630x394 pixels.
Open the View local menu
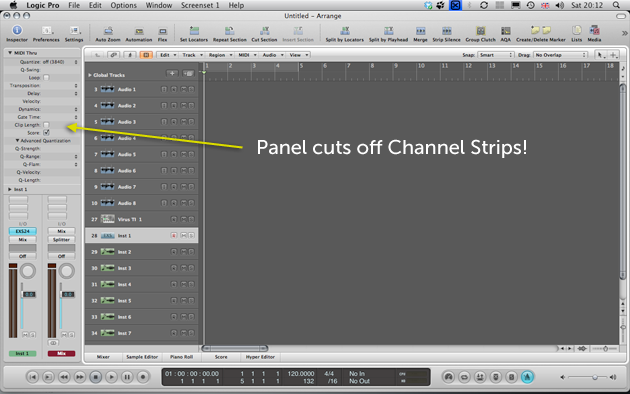[299, 55]
